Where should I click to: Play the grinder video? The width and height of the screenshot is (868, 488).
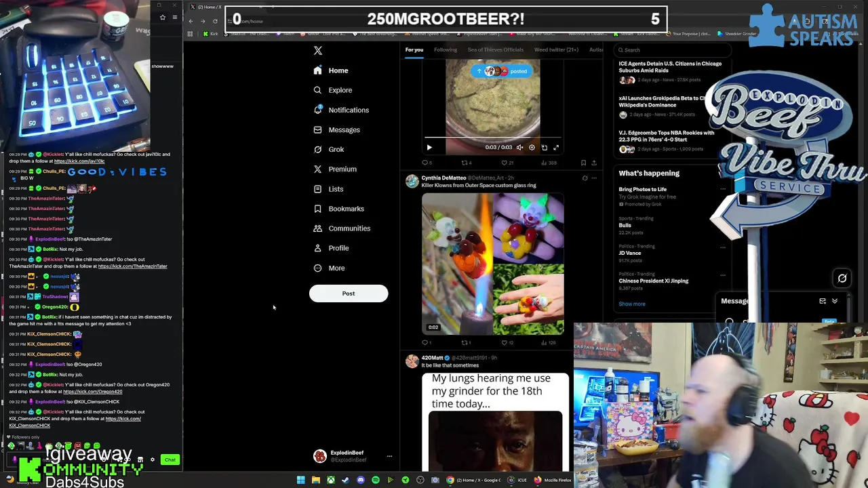coord(429,147)
